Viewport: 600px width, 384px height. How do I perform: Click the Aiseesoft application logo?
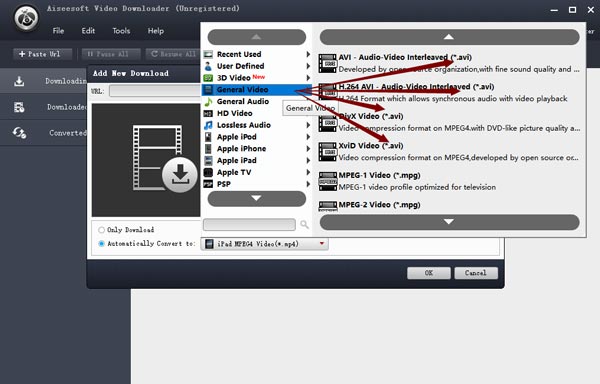click(x=26, y=18)
